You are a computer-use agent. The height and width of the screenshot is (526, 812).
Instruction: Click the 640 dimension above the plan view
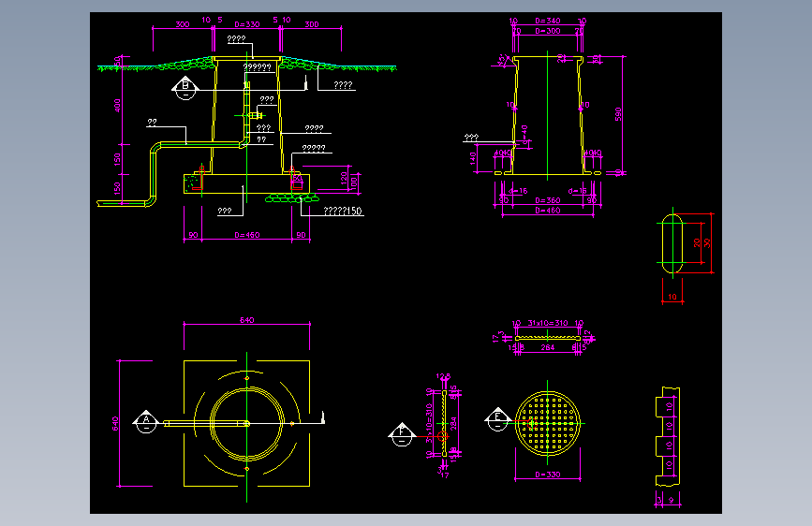click(x=247, y=320)
